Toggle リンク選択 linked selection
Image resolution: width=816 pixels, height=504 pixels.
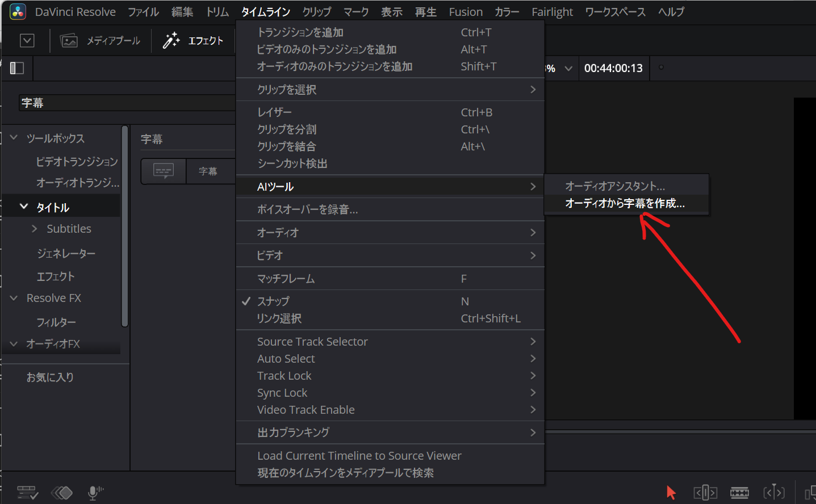coord(279,318)
